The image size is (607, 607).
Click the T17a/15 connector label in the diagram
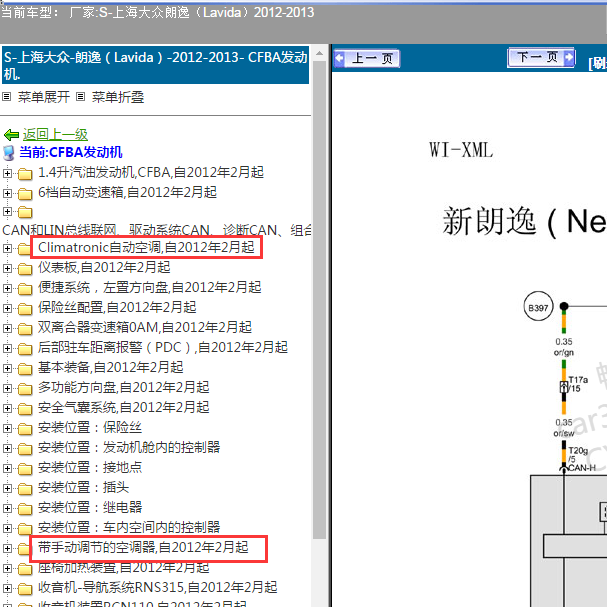(578, 384)
